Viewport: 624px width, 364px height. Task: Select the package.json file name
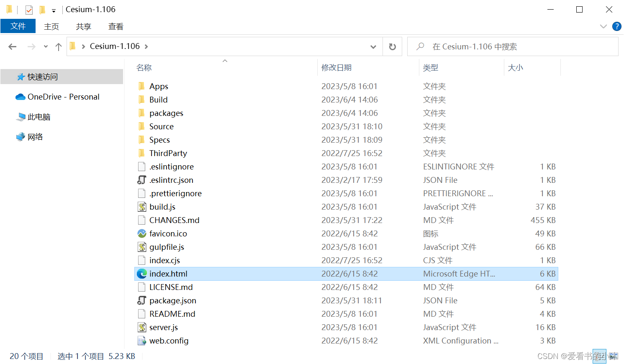tap(172, 300)
